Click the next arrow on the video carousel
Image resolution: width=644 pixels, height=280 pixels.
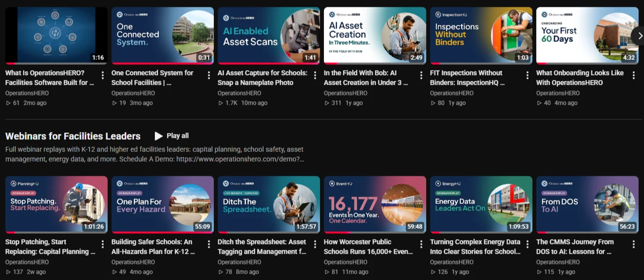click(639, 35)
